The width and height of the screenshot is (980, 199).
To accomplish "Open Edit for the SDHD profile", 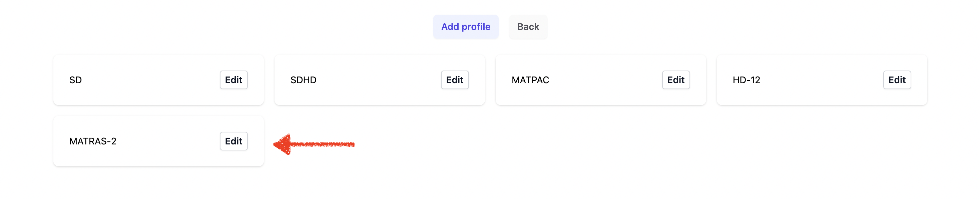I will point(454,80).
